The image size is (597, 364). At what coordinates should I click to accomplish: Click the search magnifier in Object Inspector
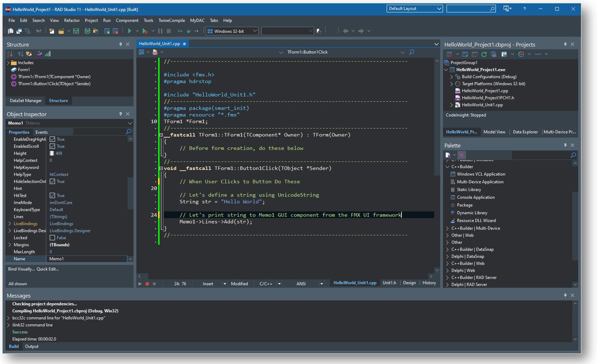point(128,132)
